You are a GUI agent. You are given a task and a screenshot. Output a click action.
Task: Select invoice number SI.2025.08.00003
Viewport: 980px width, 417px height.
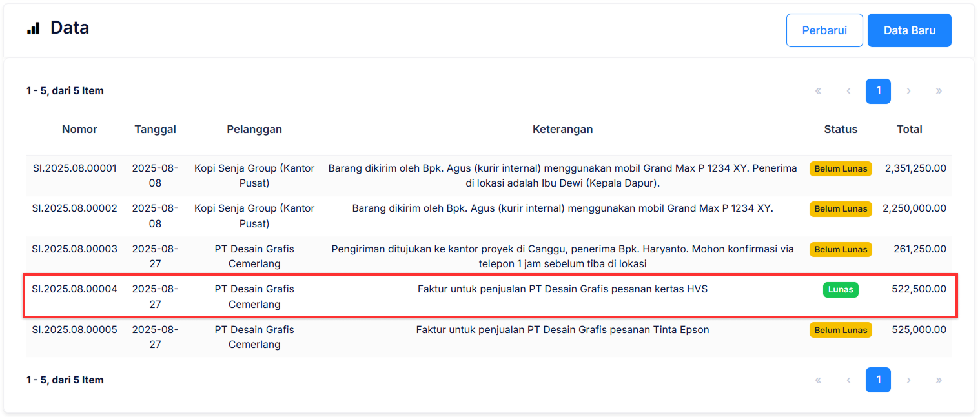[75, 249]
